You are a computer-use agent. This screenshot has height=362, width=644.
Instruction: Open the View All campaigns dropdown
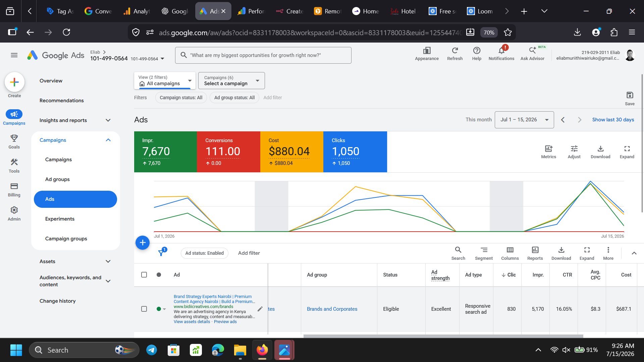click(x=165, y=80)
